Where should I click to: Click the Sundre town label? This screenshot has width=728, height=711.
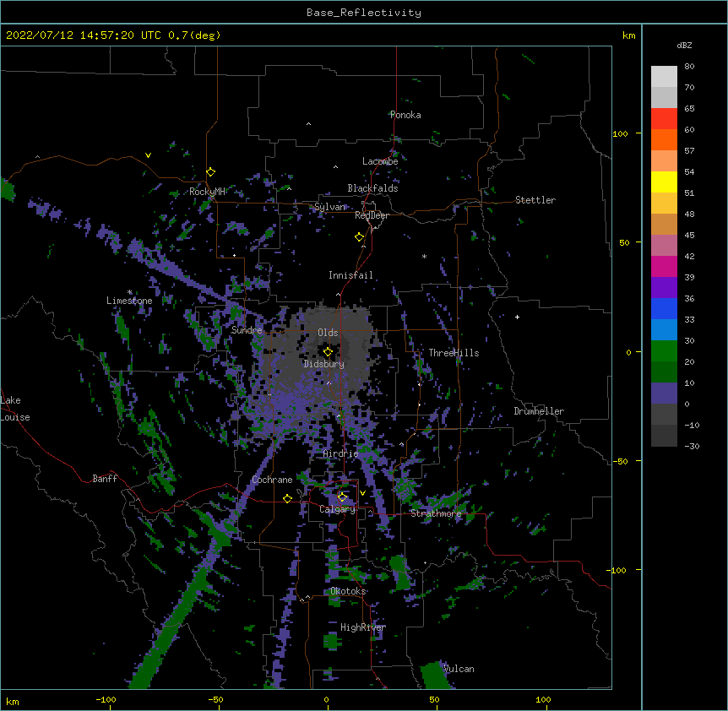(247, 330)
